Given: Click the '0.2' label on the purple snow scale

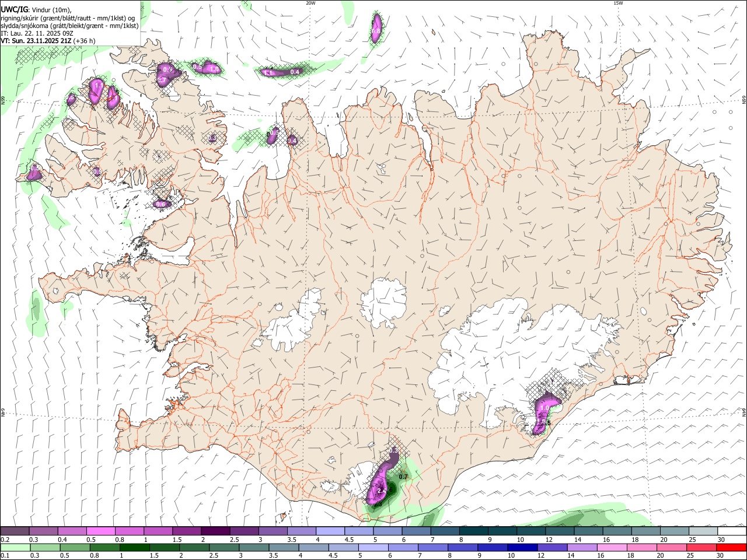Looking at the screenshot, I should pyautogui.click(x=5, y=540).
